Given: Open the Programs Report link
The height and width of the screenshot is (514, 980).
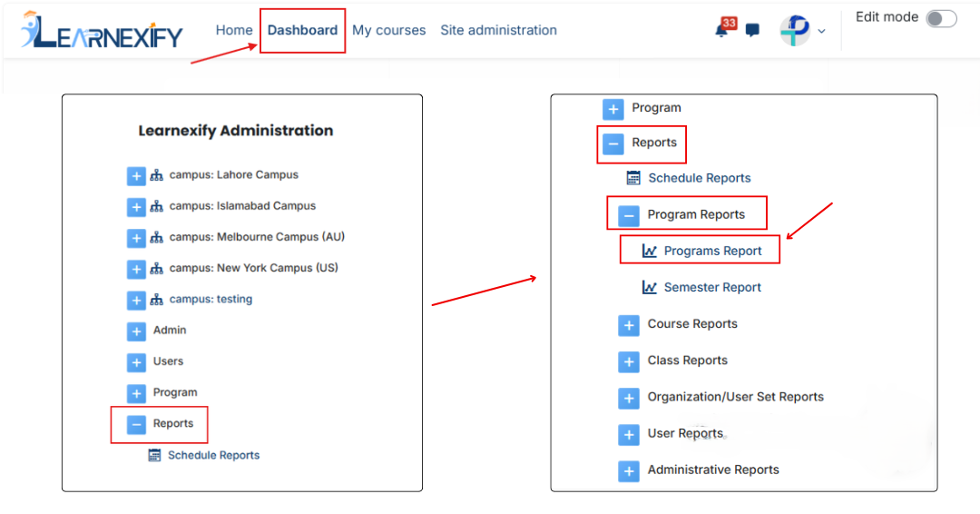Looking at the screenshot, I should tap(712, 251).
